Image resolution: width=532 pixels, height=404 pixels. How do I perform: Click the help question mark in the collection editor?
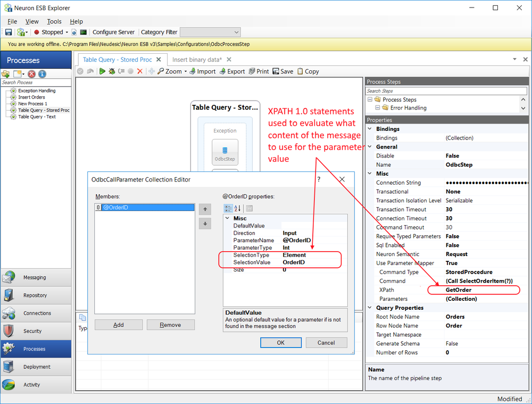pos(319,179)
